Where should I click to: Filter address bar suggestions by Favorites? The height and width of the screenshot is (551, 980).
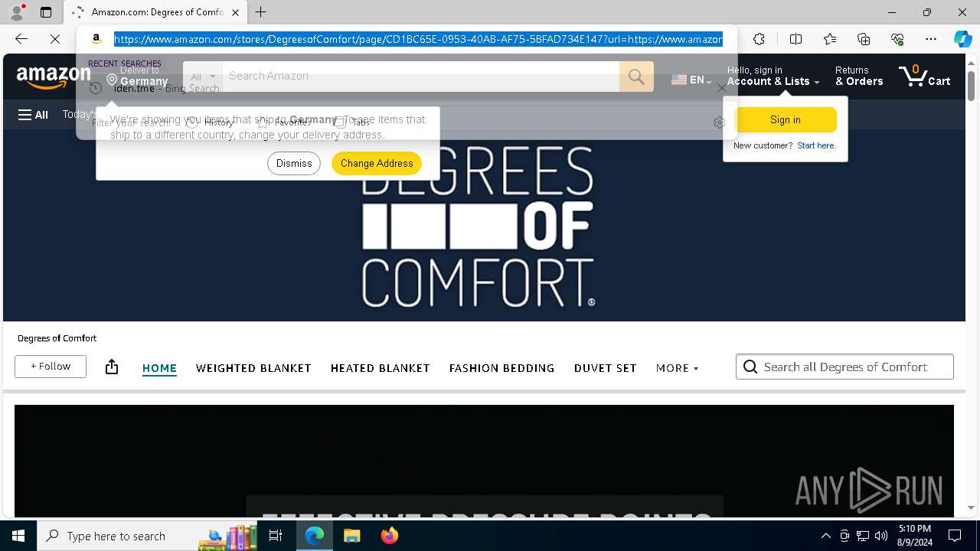(283, 122)
